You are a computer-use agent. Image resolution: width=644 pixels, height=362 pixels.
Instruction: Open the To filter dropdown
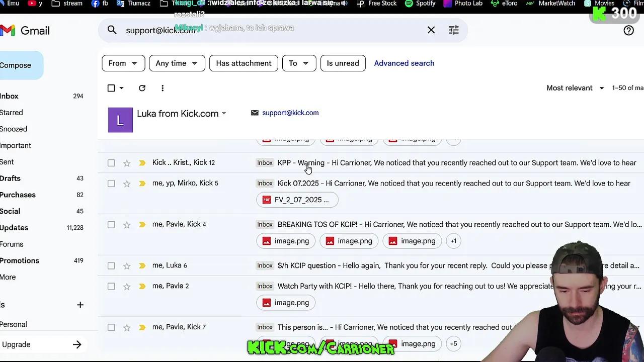299,63
